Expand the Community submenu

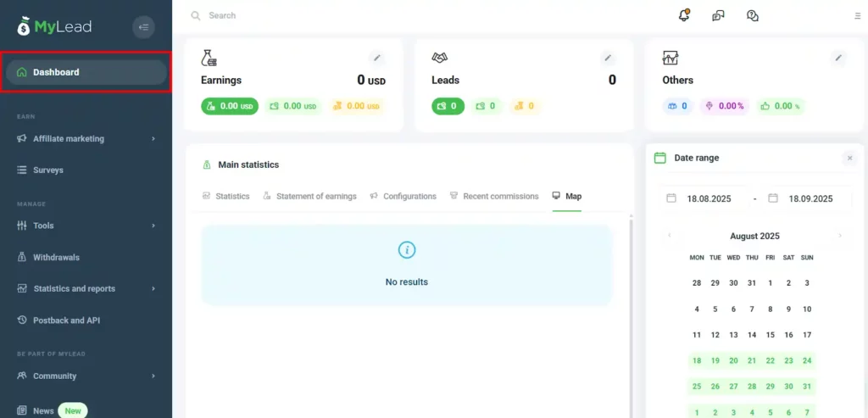pos(86,376)
